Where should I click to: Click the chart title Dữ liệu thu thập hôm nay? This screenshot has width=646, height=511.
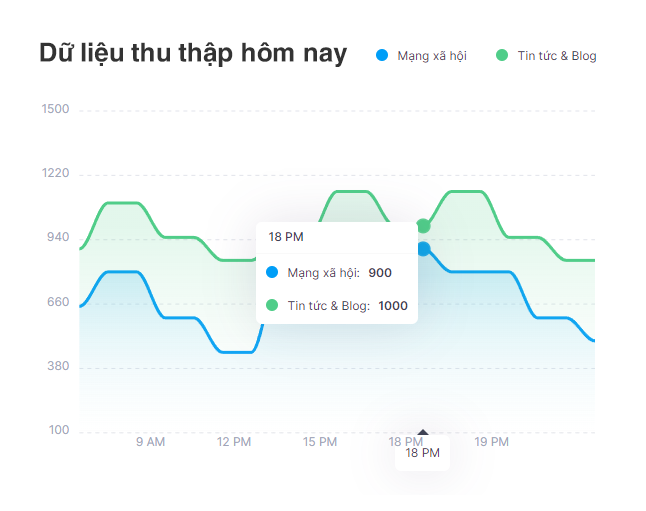coord(193,54)
